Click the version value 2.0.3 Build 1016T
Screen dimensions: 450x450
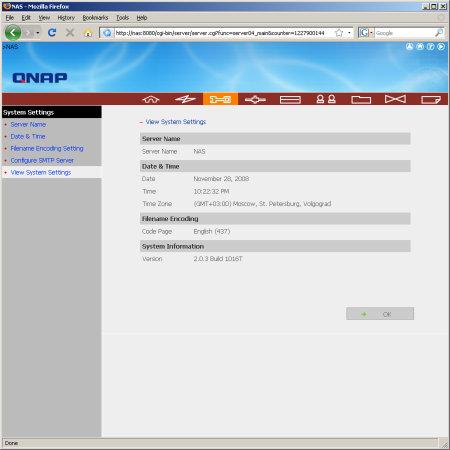pos(218,259)
